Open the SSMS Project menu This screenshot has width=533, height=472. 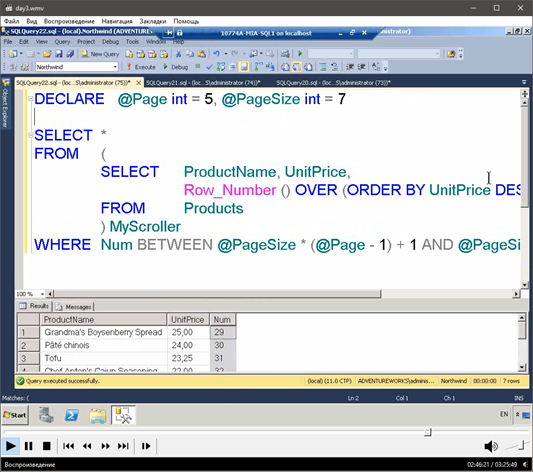tap(86, 42)
